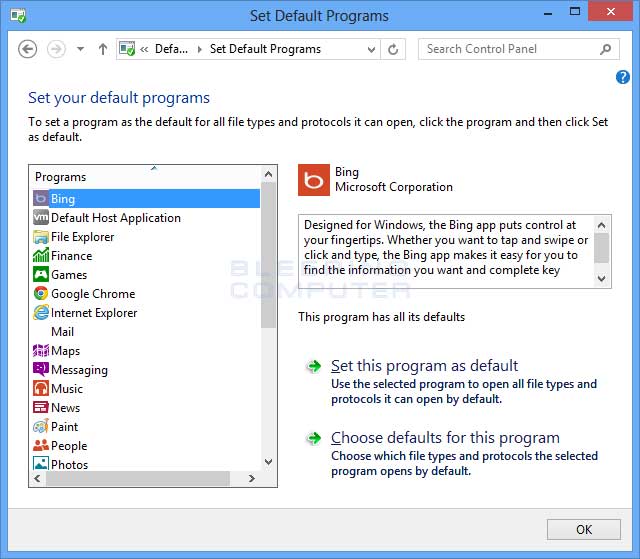Click the Paint palette icon
The width and height of the screenshot is (640, 559).
(x=40, y=426)
